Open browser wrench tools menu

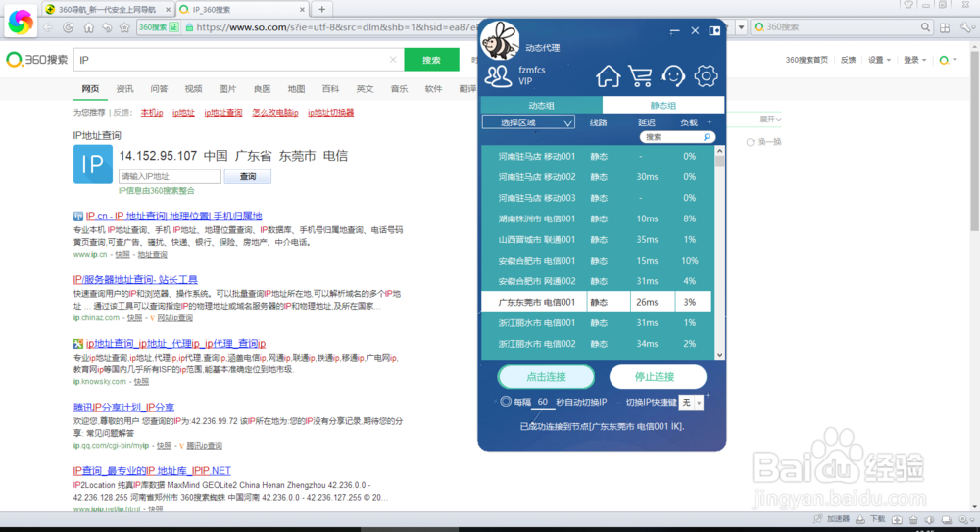click(966, 27)
